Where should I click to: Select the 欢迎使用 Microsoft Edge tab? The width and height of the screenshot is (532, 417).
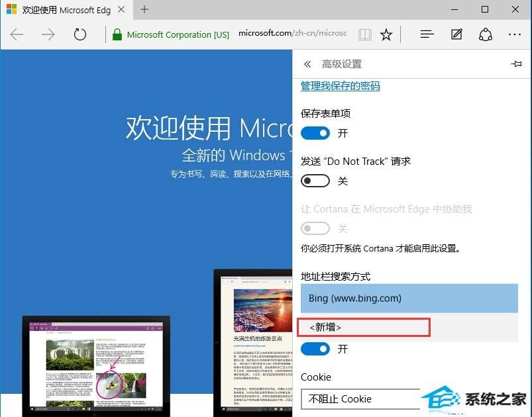click(66, 10)
